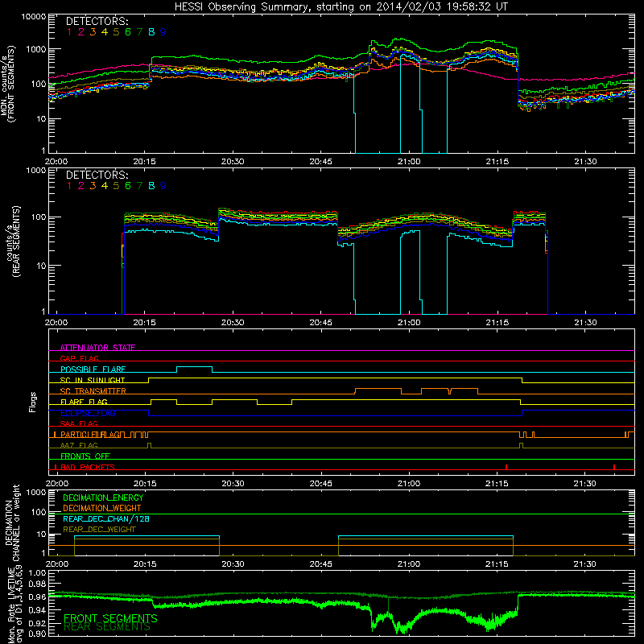Click the SC_TRANSMITTER flag label
Screen dimensions: 644x644
(93, 390)
